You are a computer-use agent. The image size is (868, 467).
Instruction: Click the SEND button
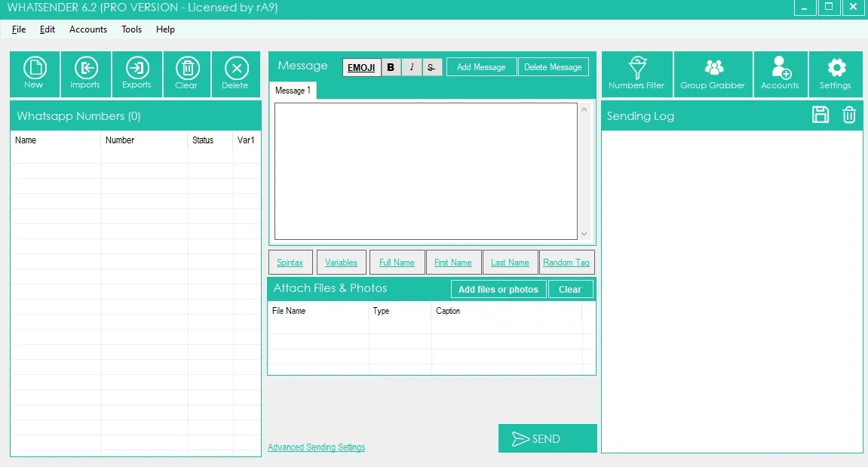click(x=547, y=438)
